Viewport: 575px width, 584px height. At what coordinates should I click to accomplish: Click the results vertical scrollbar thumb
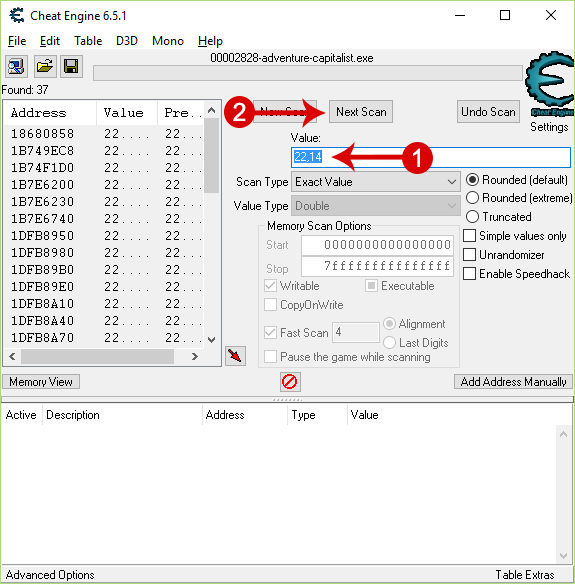pyautogui.click(x=212, y=156)
